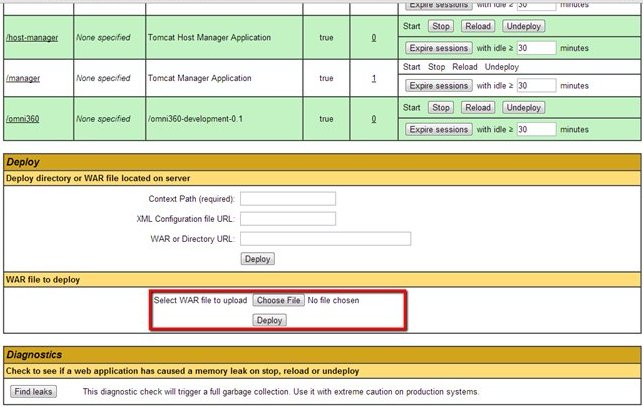Click idle minutes field in /manager row
Screen dimensions: 643x407
pos(536,86)
